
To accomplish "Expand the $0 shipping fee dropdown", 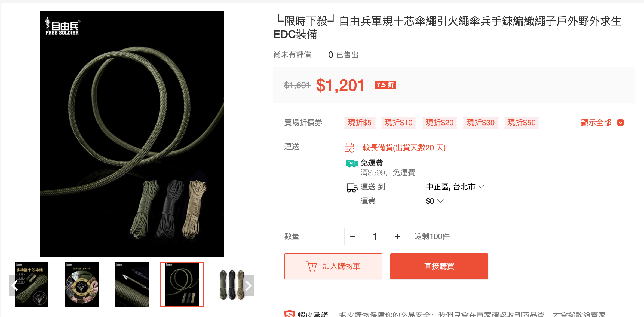I will (x=435, y=201).
